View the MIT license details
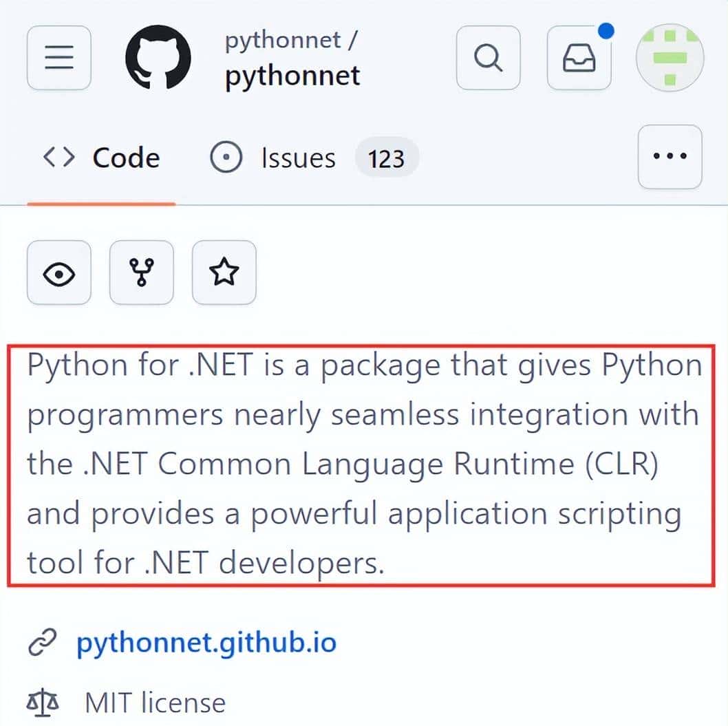Image resolution: width=728 pixels, height=726 pixels. [154, 703]
